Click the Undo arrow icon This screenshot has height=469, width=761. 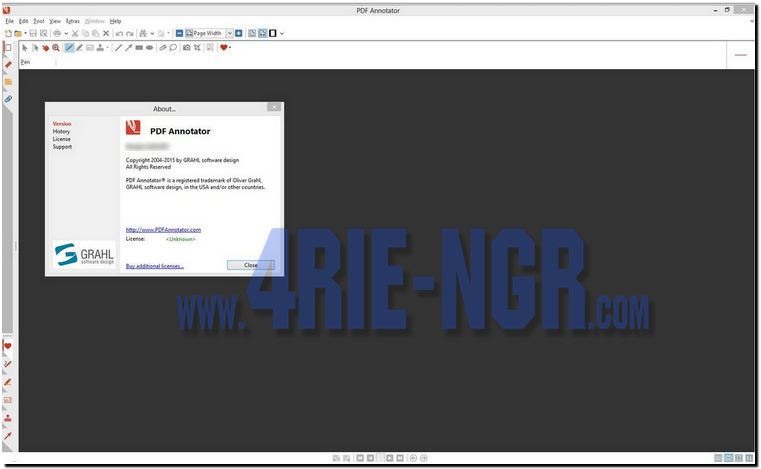[119, 34]
